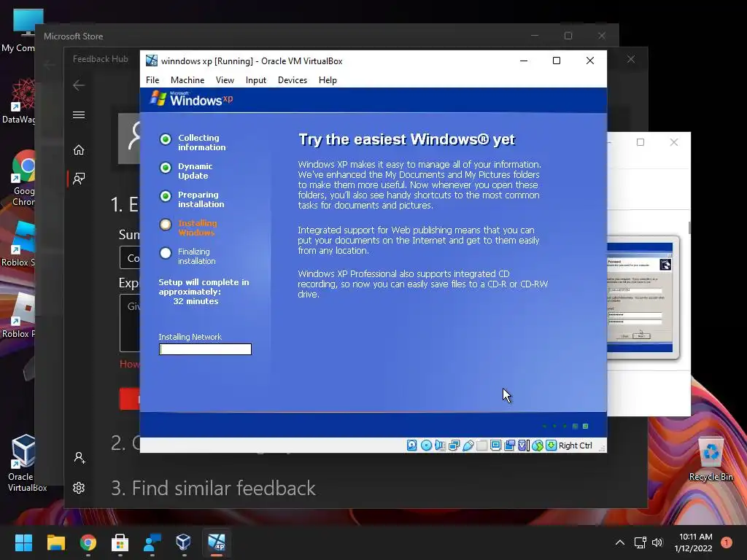Click the "Installing Windows" step label
Image resolution: width=747 pixels, height=560 pixels.
(197, 227)
